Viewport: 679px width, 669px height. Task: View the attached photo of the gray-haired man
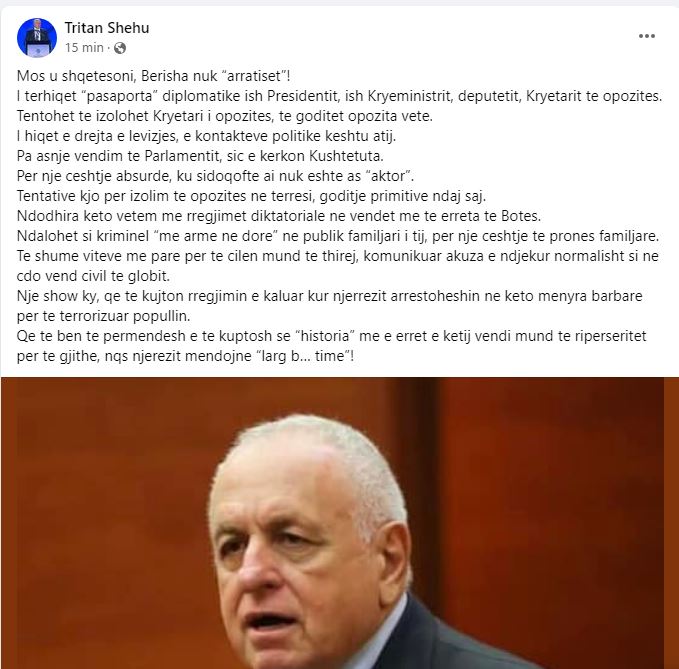pyautogui.click(x=340, y=523)
